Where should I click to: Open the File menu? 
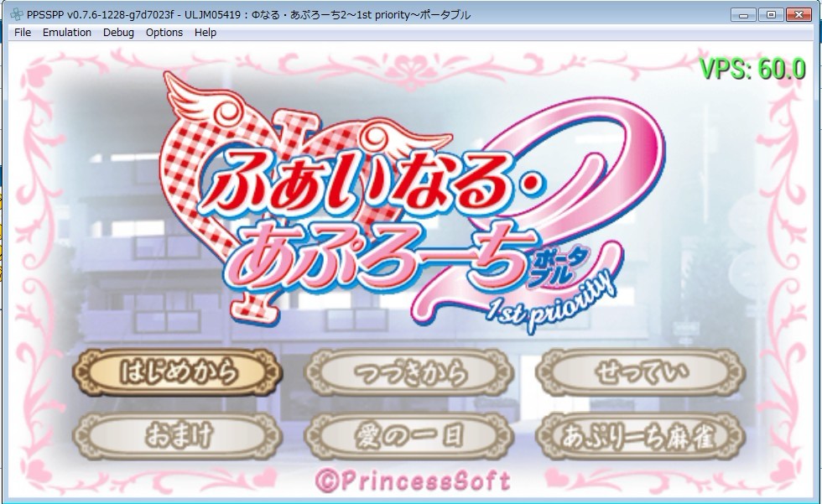[23, 33]
